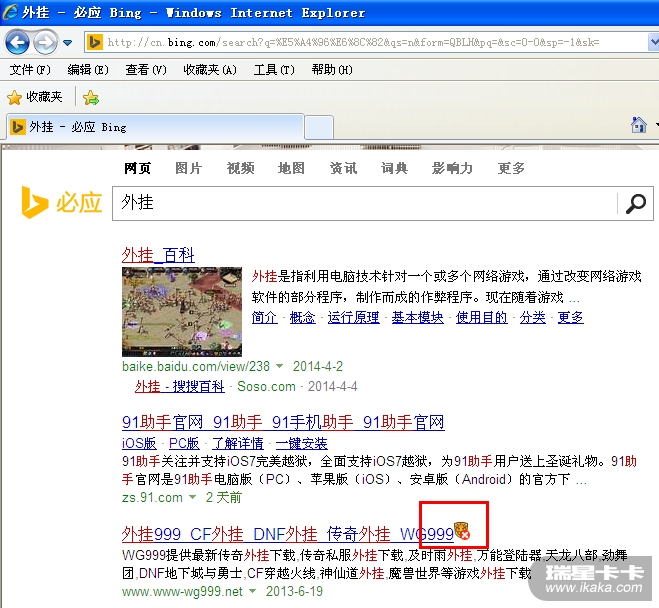659x608 pixels.
Task: Expand the dropdown arrow beside zs.91.com
Action: pos(192,497)
